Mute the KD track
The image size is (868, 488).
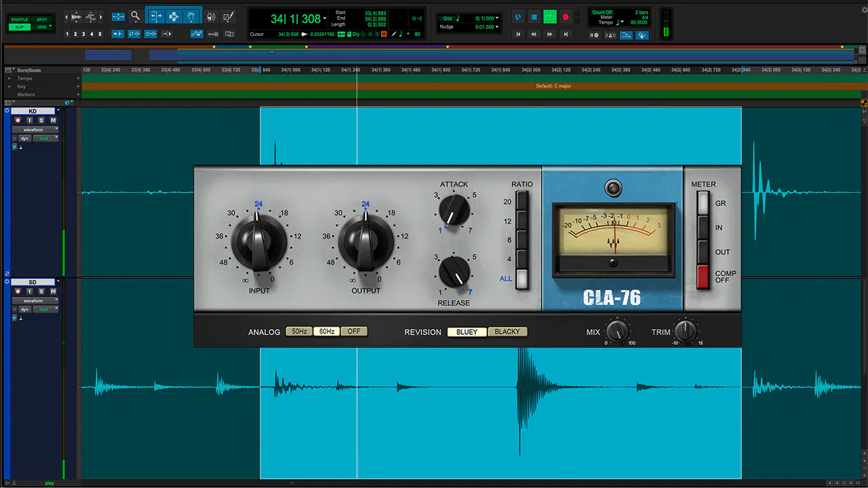[x=53, y=120]
